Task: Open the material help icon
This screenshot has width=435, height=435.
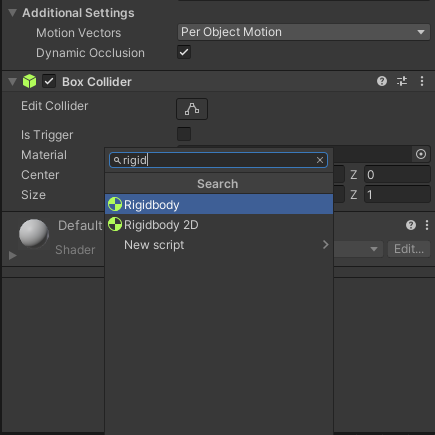Action: point(411,225)
